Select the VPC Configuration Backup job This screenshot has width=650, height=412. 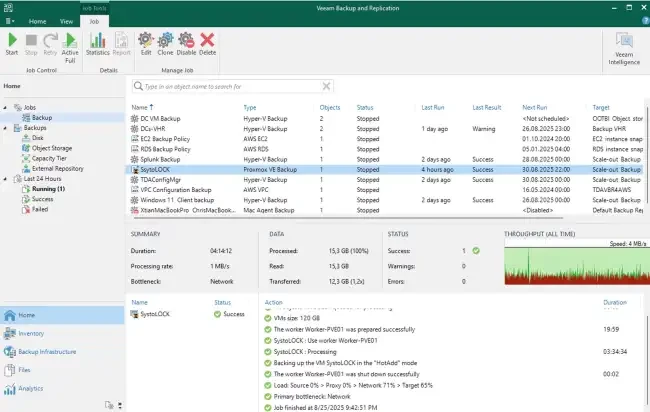click(x=385, y=190)
